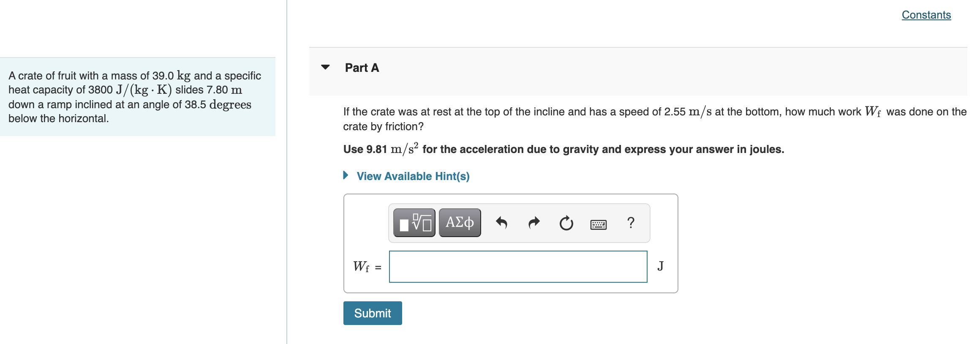
Task: Click the crate problem description box
Action: [x=138, y=97]
